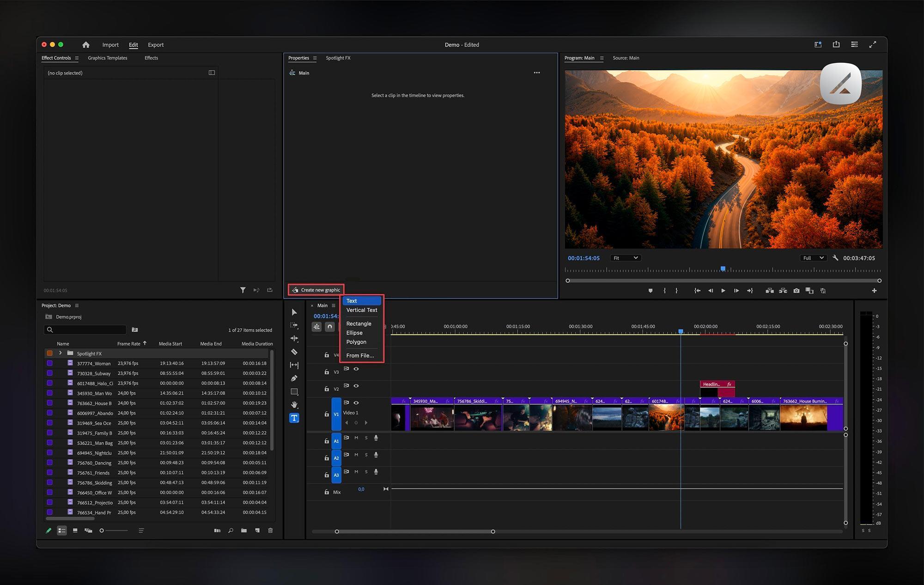Toggle lock on track V3
Viewport: 924px width, 585px height.
tap(327, 372)
